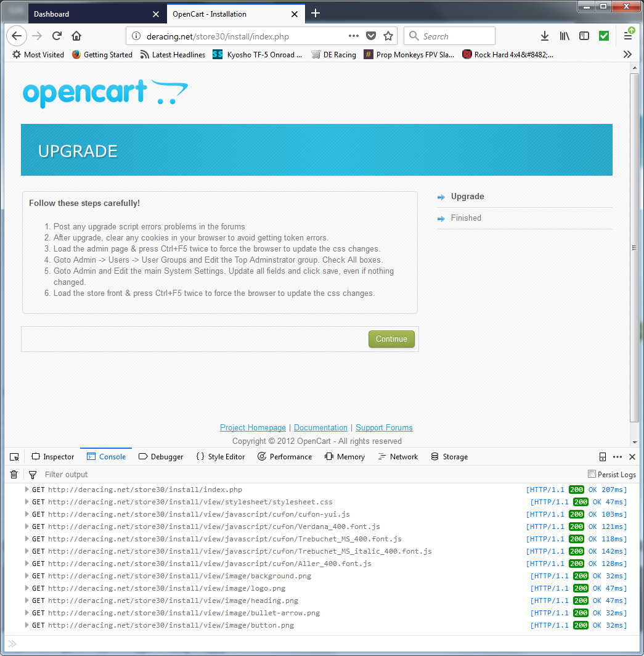
Task: Expand the background.png GET request entry
Action: pyautogui.click(x=26, y=576)
